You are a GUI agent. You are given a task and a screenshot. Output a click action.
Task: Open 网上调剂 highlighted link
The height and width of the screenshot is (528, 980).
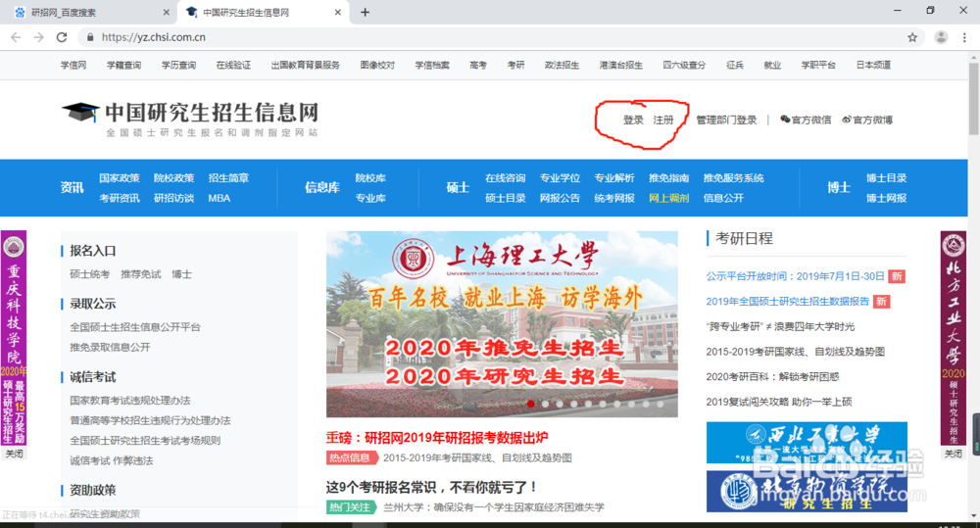tap(668, 198)
